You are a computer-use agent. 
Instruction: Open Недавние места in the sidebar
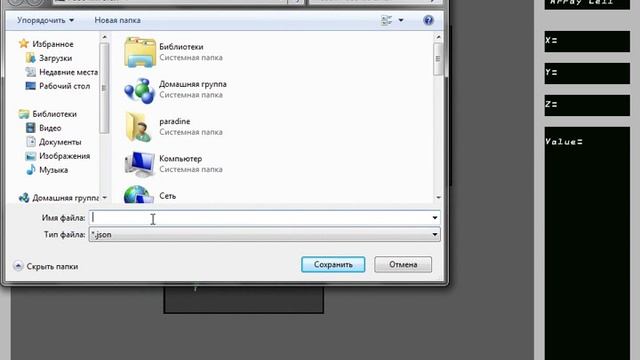coord(68,72)
